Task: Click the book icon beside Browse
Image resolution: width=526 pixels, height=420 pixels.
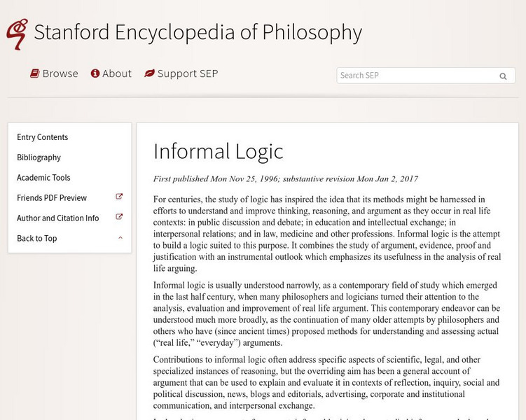Action: (x=34, y=73)
